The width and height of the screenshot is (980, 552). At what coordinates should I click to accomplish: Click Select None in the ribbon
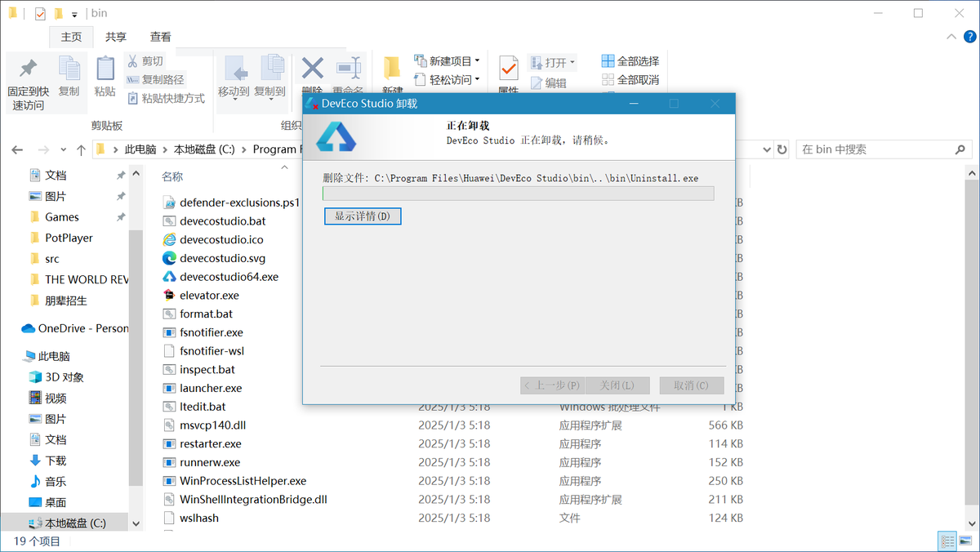pyautogui.click(x=630, y=80)
